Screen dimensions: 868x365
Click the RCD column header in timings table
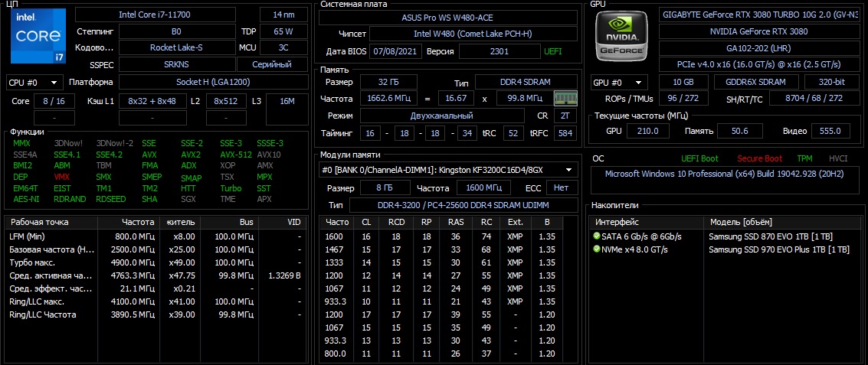396,223
